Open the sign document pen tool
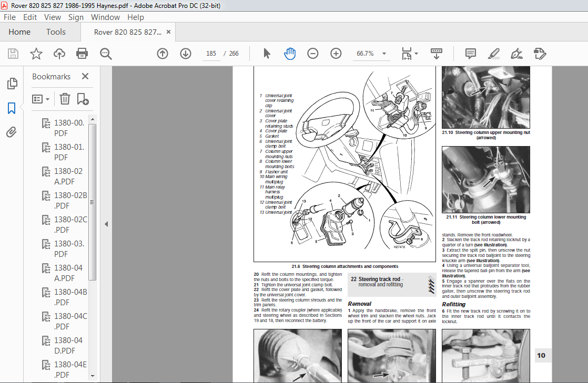This screenshot has width=588, height=383. coord(517,54)
